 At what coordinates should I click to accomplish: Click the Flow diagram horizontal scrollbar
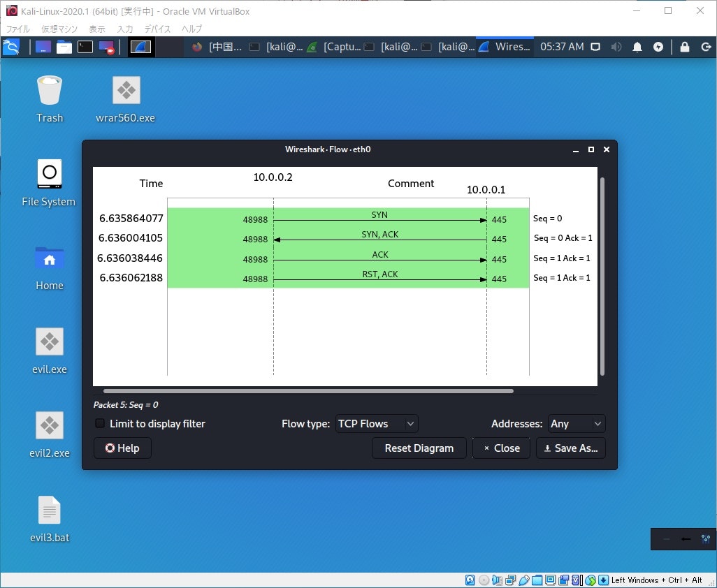pyautogui.click(x=308, y=391)
